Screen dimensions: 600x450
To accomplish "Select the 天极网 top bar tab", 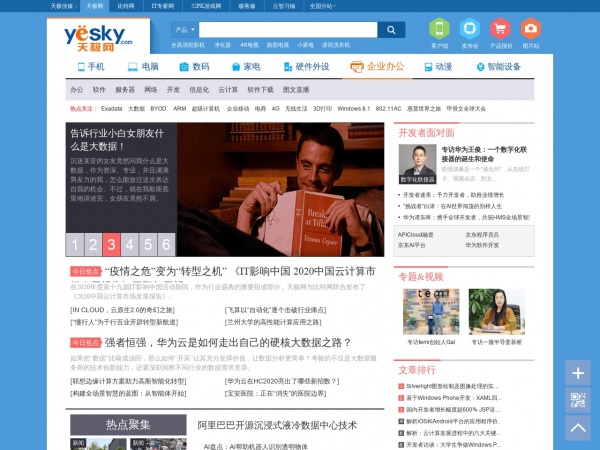I will pyautogui.click(x=95, y=6).
